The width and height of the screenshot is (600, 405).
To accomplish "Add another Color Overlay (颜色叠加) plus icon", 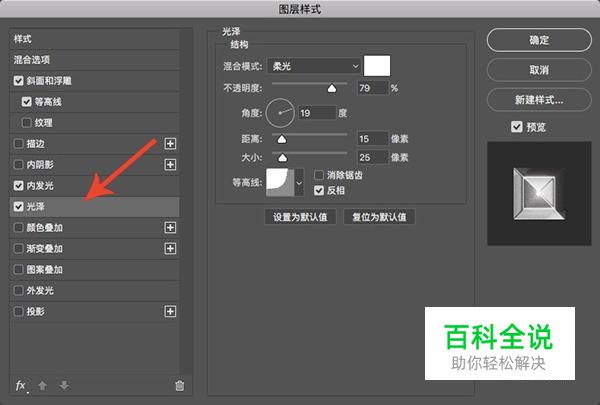I will point(170,228).
